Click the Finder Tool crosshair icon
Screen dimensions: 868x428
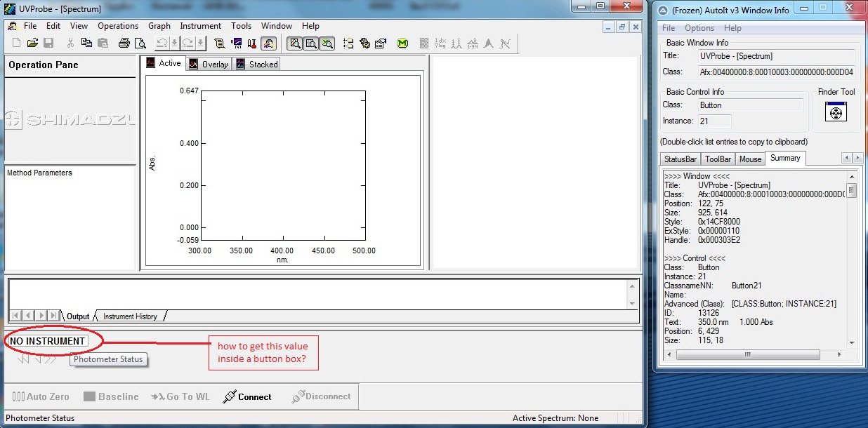tap(836, 112)
